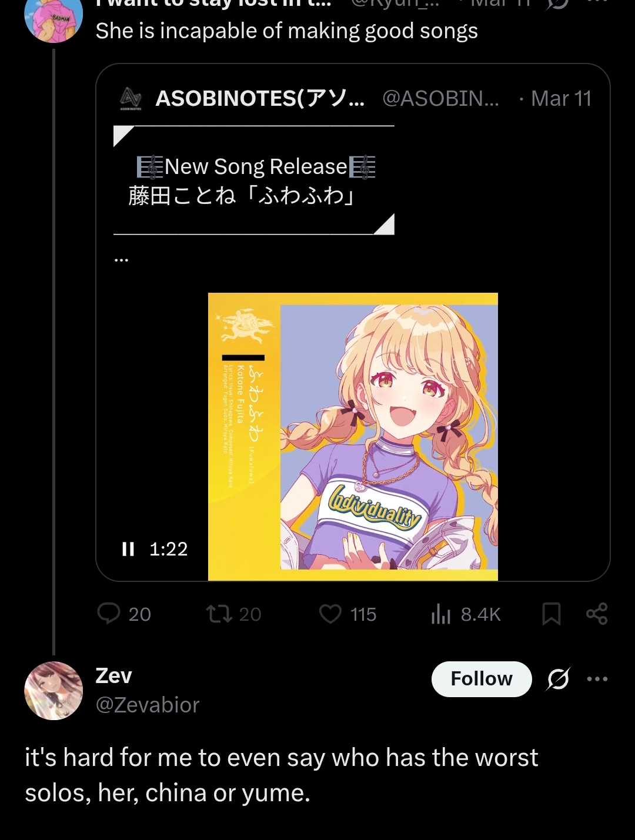Screen dimensions: 635x840
Task: Tap the ASOBINOTES logo avatar
Action: pos(131,98)
